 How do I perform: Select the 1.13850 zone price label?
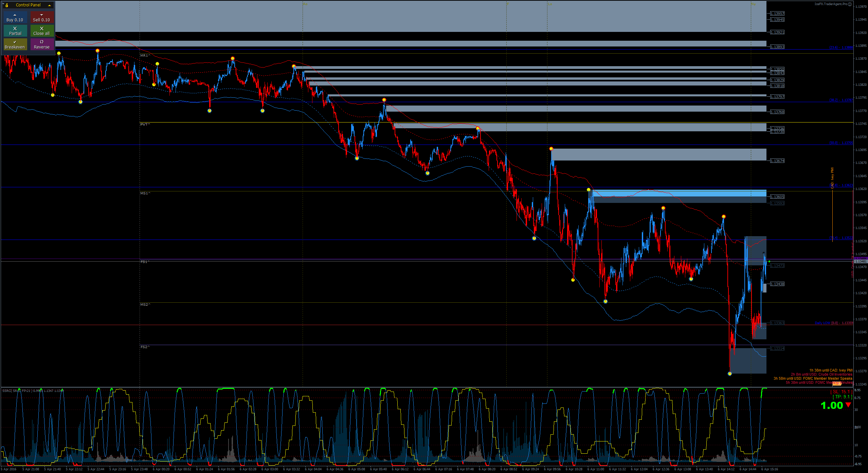coord(777,69)
